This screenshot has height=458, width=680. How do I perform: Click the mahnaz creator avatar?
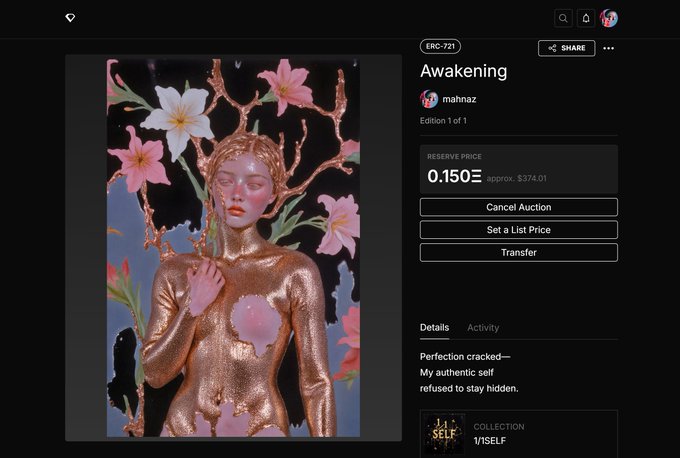pos(429,99)
